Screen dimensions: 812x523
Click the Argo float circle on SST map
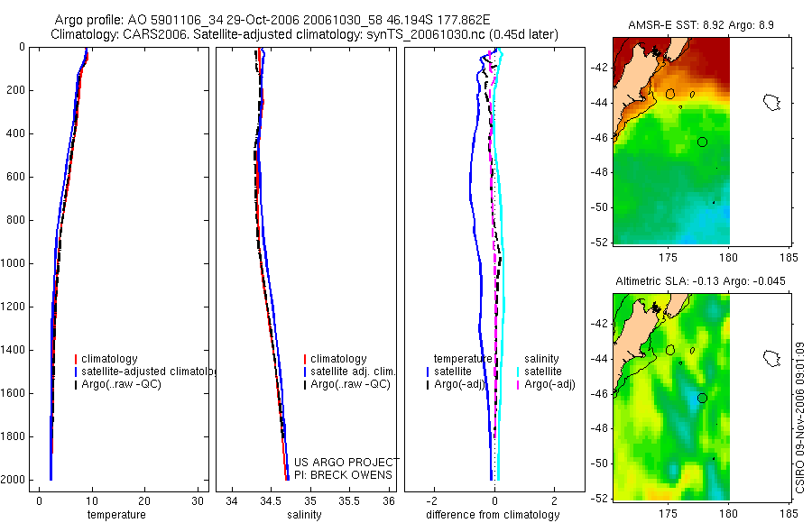coord(702,142)
